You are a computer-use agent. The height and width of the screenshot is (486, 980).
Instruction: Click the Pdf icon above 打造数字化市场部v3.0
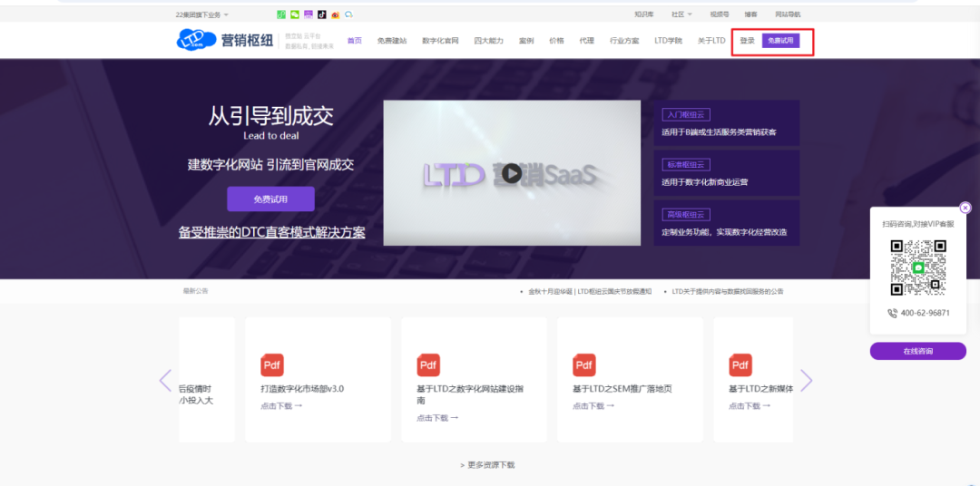coord(272,364)
